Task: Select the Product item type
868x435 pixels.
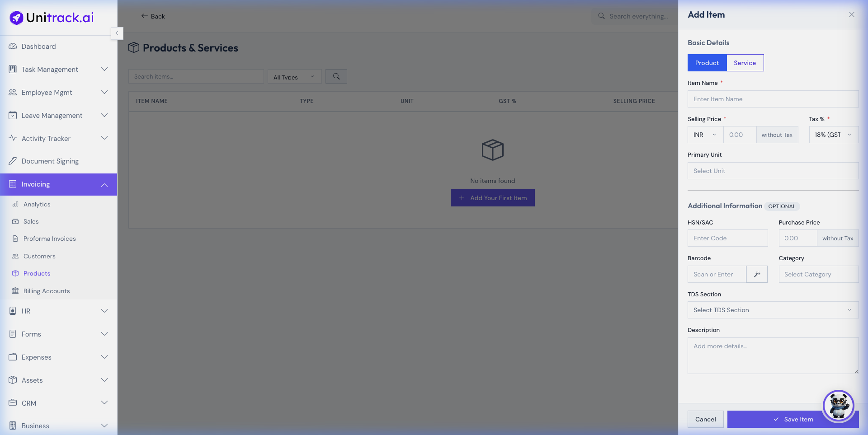Action: pyautogui.click(x=707, y=63)
